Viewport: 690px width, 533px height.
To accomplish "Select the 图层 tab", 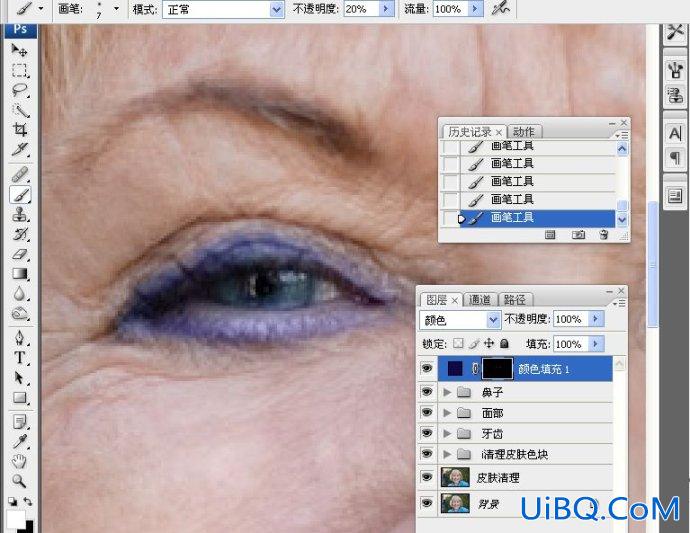I will [x=437, y=300].
